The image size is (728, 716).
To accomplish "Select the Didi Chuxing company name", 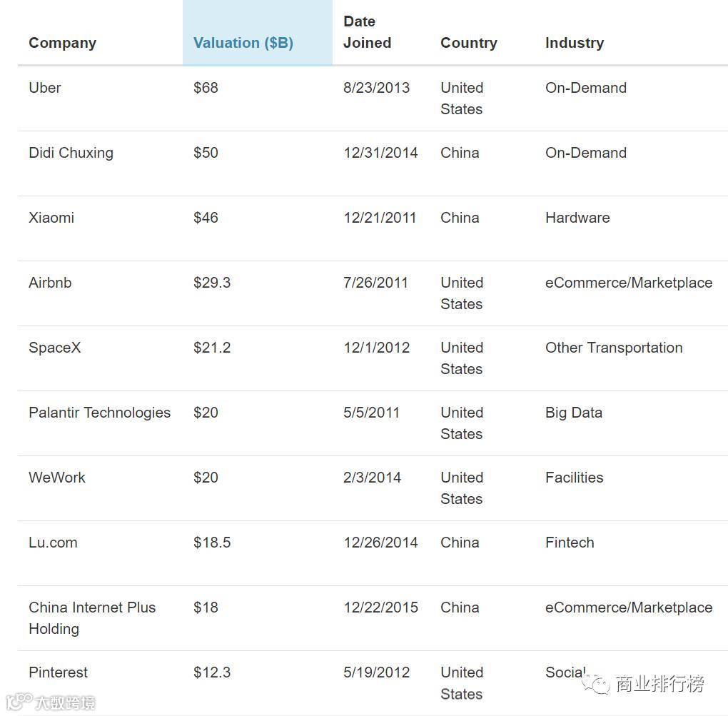I will coord(71,153).
